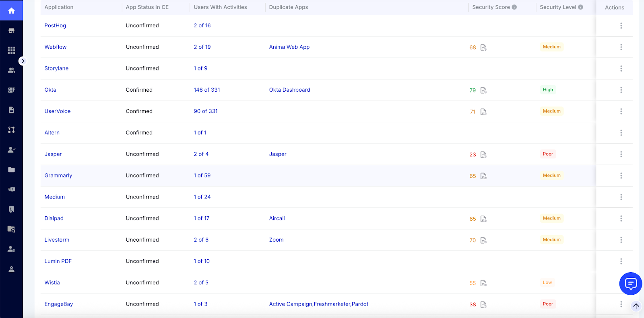This screenshot has width=644, height=318.
Task: Click the Low security level badge for Wistia
Action: click(x=547, y=283)
